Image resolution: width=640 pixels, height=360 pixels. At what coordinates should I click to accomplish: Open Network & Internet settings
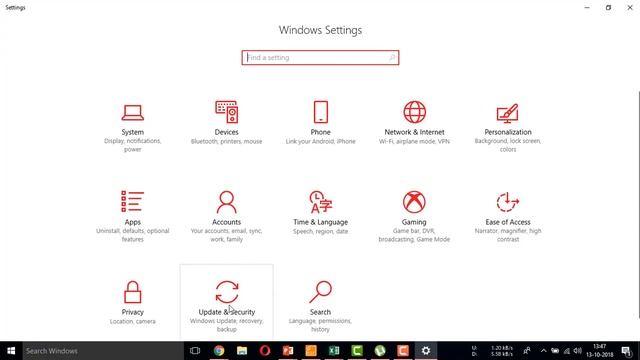point(414,127)
